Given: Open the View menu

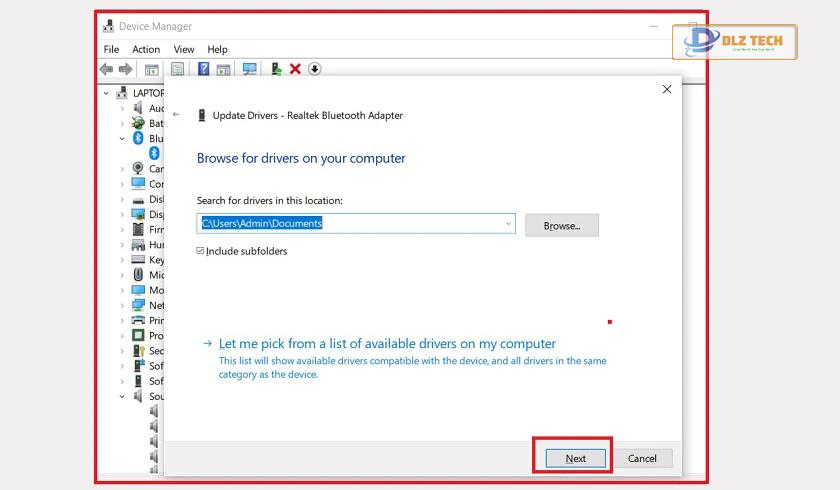Looking at the screenshot, I should pos(184,49).
